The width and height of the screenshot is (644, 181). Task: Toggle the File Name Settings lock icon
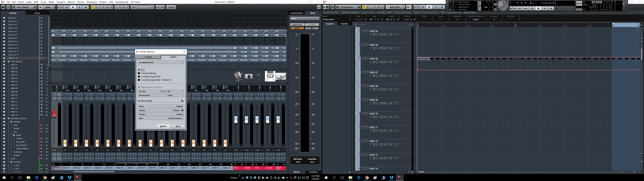tap(182, 101)
